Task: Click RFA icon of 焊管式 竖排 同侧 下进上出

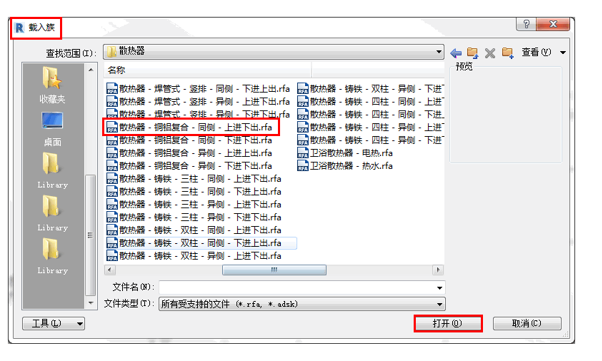Action: point(112,89)
